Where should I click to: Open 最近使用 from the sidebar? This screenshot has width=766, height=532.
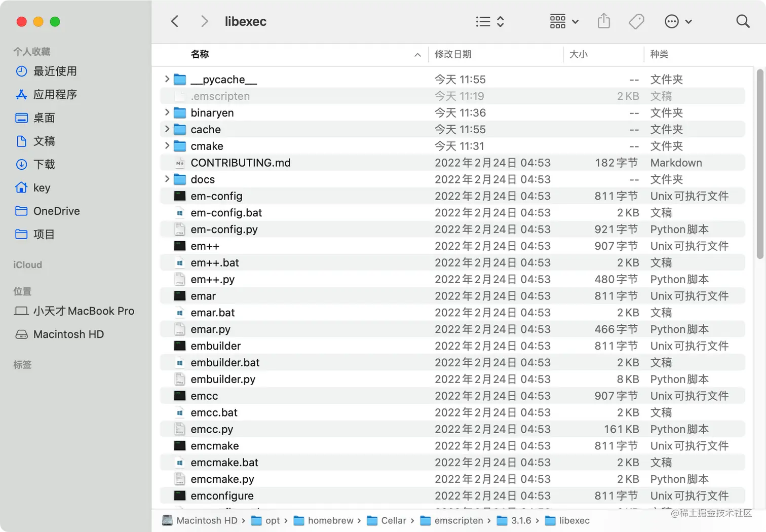tap(55, 71)
